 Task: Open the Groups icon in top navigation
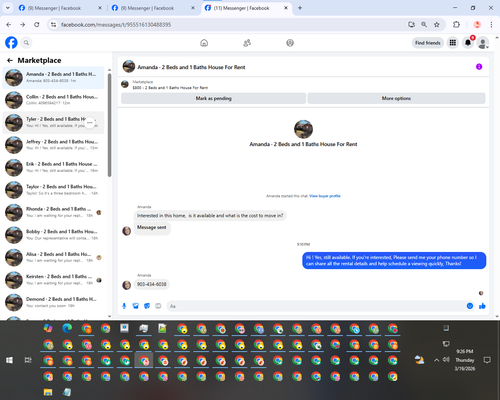tap(290, 43)
